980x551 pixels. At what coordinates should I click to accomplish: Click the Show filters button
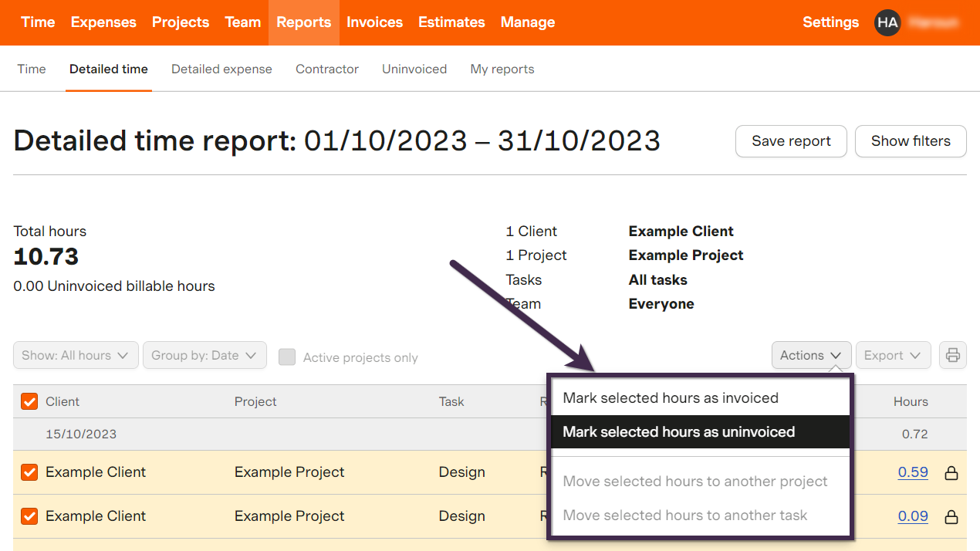911,141
